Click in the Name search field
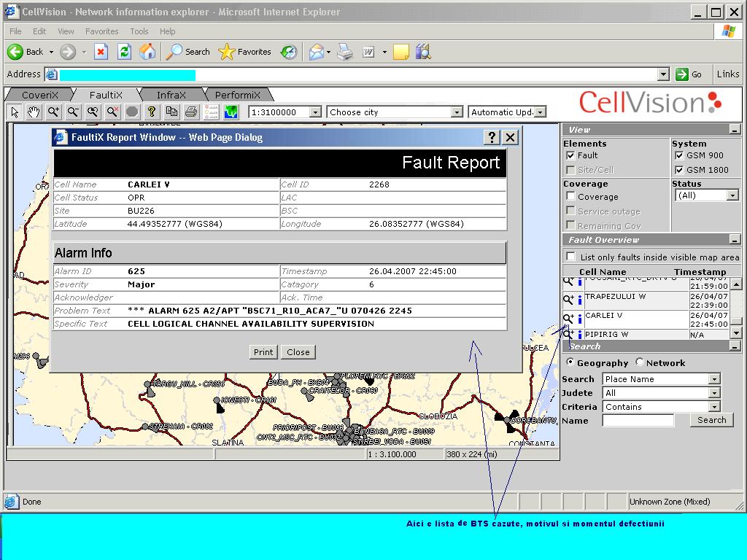Image resolution: width=747 pixels, height=560 pixels. (638, 421)
